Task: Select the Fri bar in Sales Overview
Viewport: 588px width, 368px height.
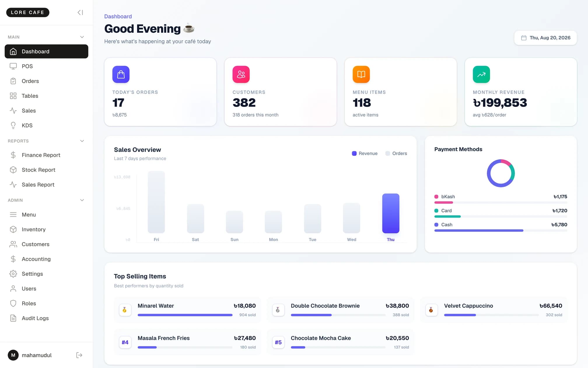Action: [x=156, y=202]
